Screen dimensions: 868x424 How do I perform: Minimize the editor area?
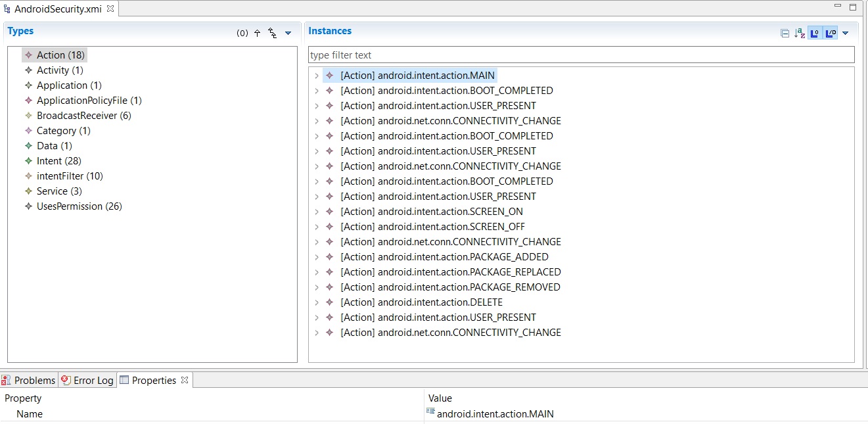[x=838, y=7]
